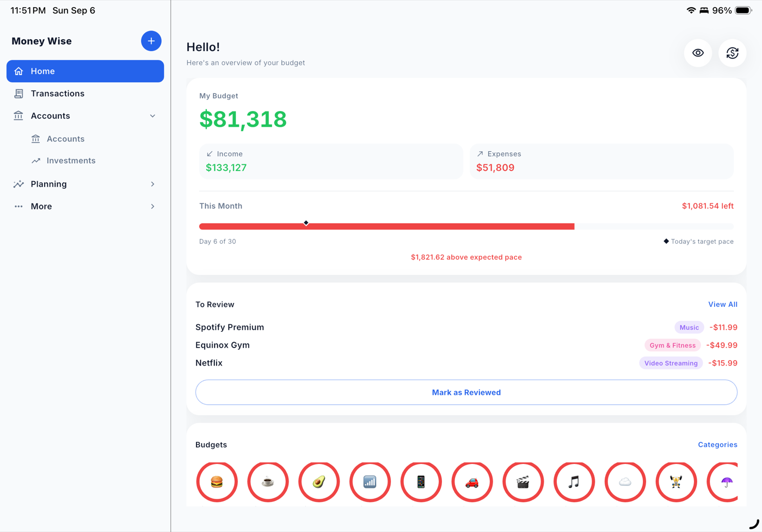Viewport: 762px width, 532px height.
Task: Open the hamburger food budget circle
Action: [x=217, y=481]
